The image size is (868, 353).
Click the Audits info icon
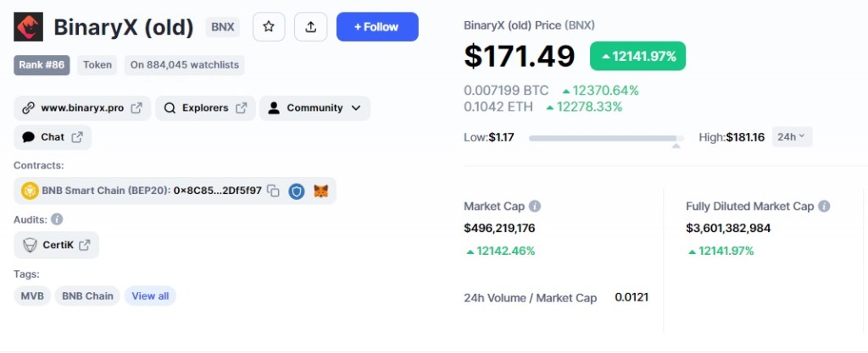click(x=57, y=219)
